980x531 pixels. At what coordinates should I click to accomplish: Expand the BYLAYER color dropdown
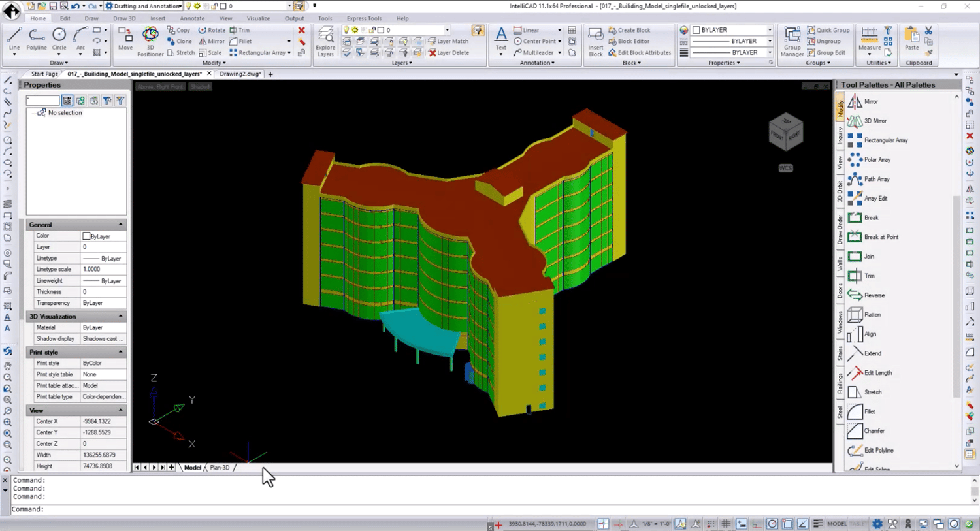coord(770,30)
